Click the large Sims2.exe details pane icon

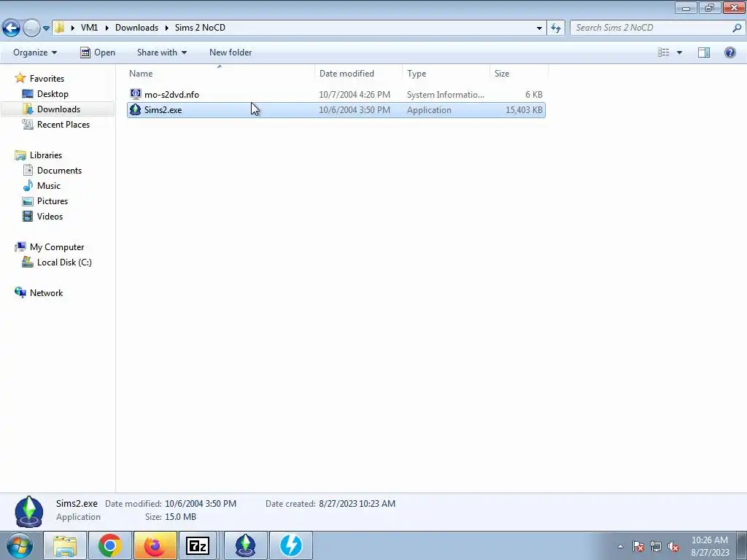pos(29,511)
